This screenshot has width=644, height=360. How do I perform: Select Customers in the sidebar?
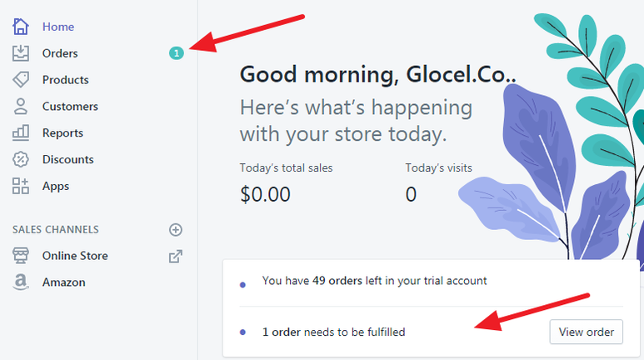pos(70,107)
